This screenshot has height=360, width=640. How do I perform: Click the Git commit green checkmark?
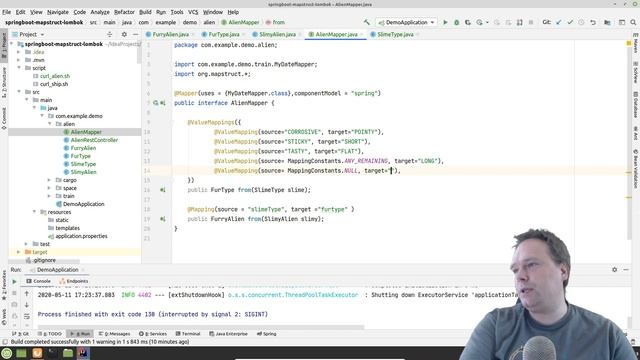coord(570,22)
